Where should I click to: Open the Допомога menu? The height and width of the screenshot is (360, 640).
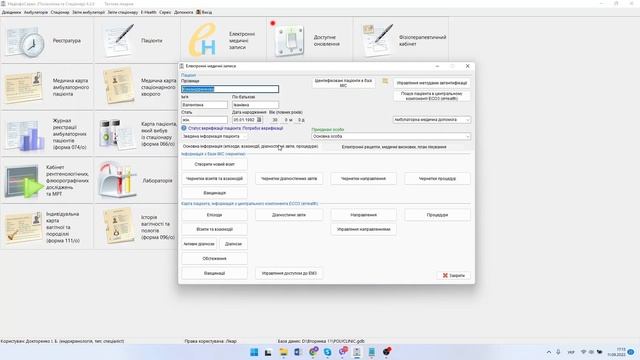coord(184,12)
